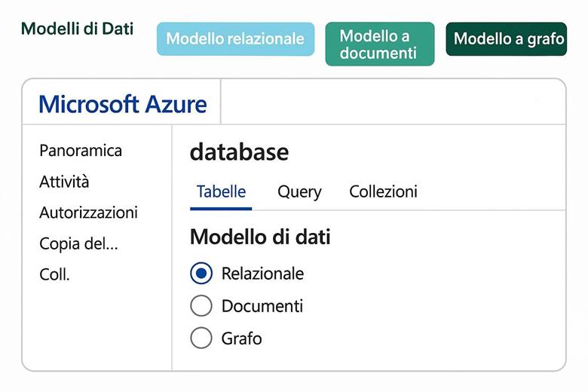Click the 'database' title heading
The height and width of the screenshot is (392, 588).
[239, 152]
